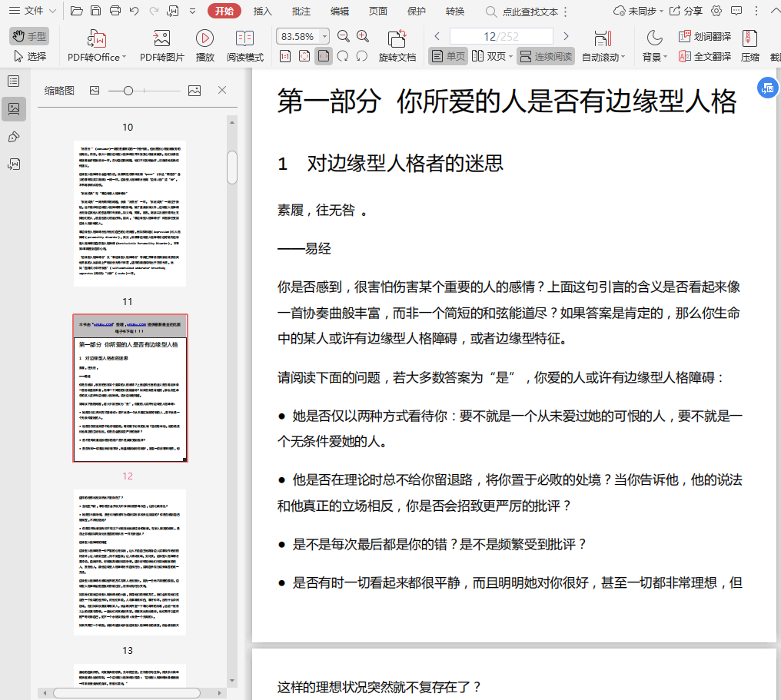Screen dimensions: 781x700
Task: Switch to the 保护 tab
Action: [x=416, y=11]
